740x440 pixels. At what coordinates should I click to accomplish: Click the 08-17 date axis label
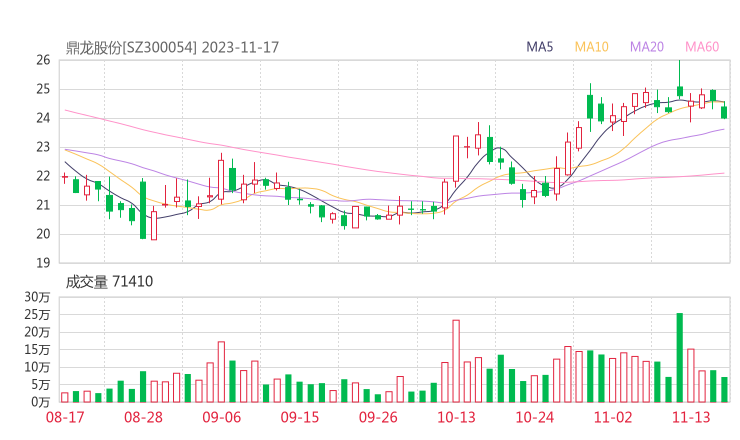(x=65, y=417)
